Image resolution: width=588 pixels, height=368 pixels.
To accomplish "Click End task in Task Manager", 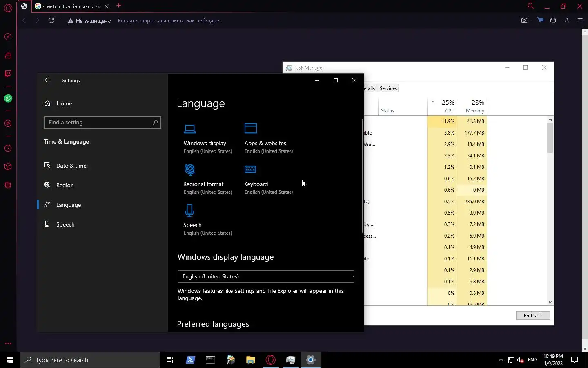I will click(533, 316).
